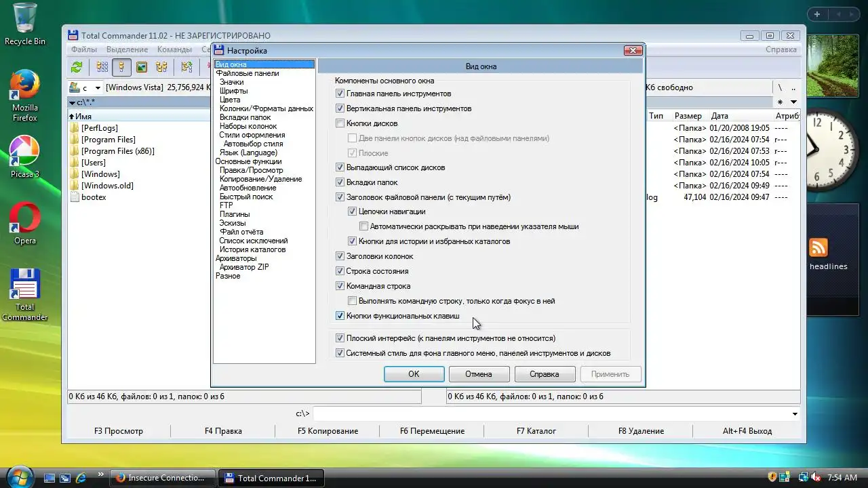Toggle Вкладки папок checkbox
This screenshot has height=488, width=868.
pos(340,182)
